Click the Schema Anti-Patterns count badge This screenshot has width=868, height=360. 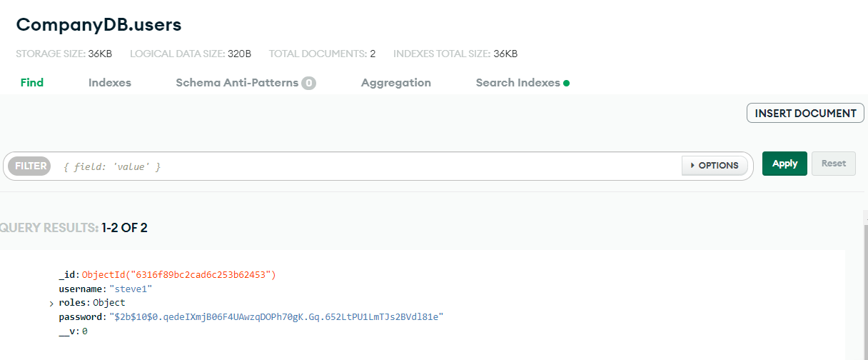(x=308, y=84)
